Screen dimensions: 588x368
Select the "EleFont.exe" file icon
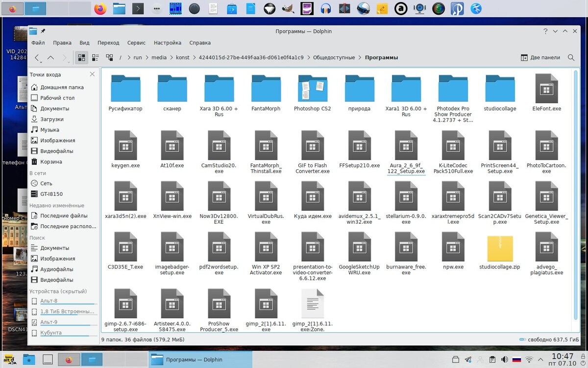(x=547, y=88)
